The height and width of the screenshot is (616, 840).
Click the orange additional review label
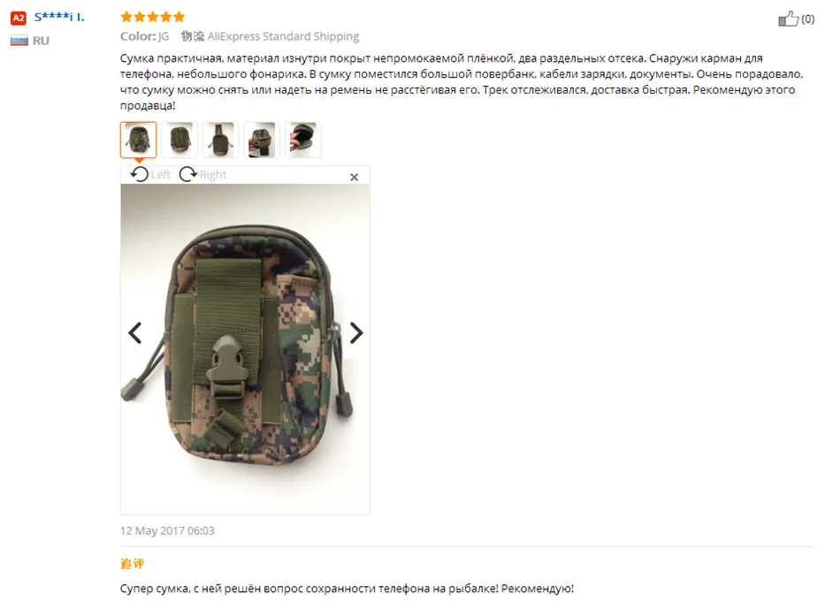tap(133, 564)
